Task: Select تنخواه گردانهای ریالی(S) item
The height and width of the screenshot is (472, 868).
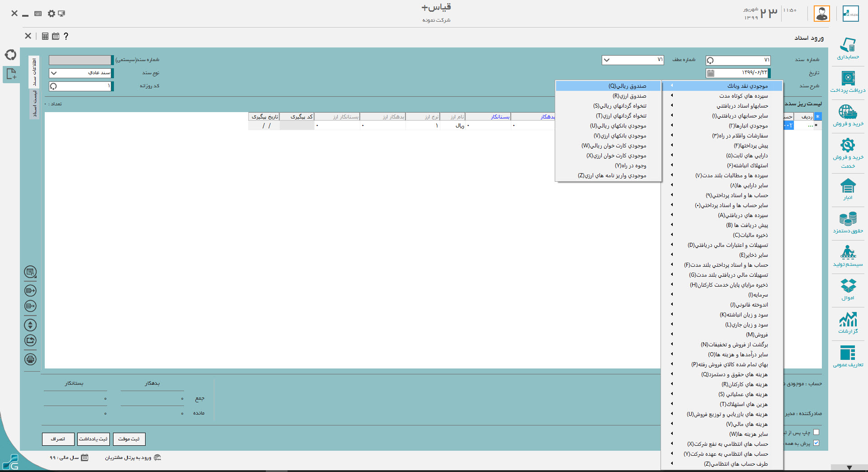Action: [608, 106]
